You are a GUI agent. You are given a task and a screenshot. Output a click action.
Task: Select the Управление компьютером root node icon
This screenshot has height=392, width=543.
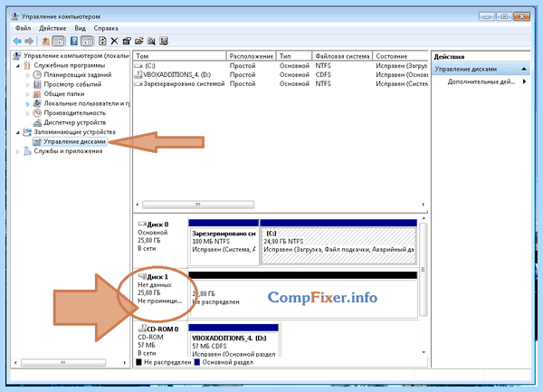coord(16,55)
